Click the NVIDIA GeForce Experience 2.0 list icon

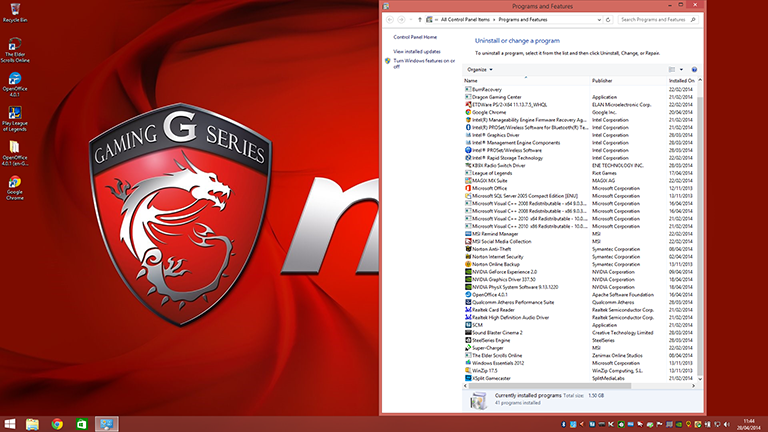coord(468,272)
